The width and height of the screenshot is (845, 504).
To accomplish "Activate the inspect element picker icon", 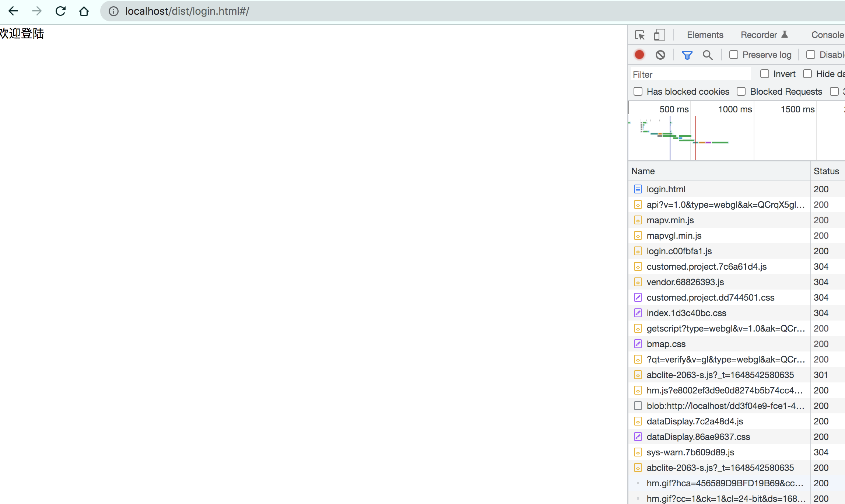I will click(x=640, y=35).
